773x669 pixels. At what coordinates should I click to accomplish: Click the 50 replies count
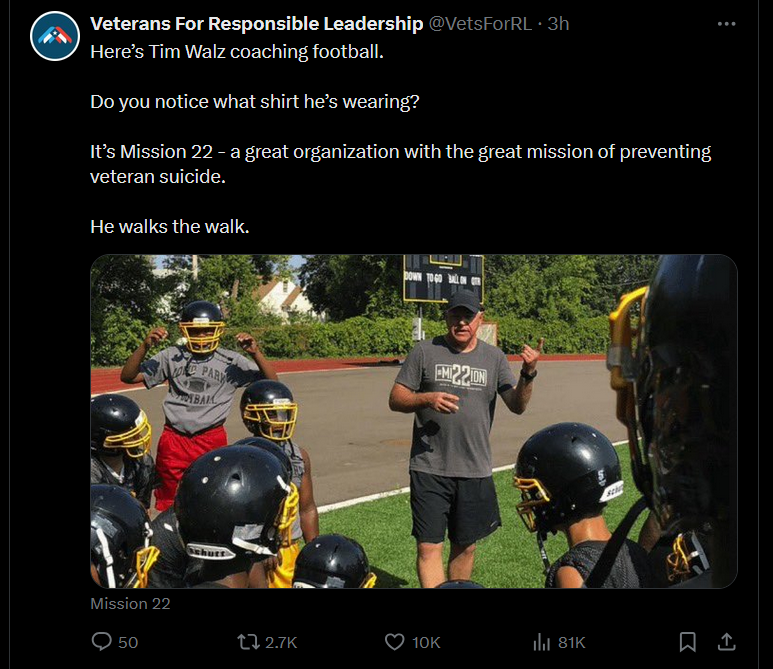(128, 642)
